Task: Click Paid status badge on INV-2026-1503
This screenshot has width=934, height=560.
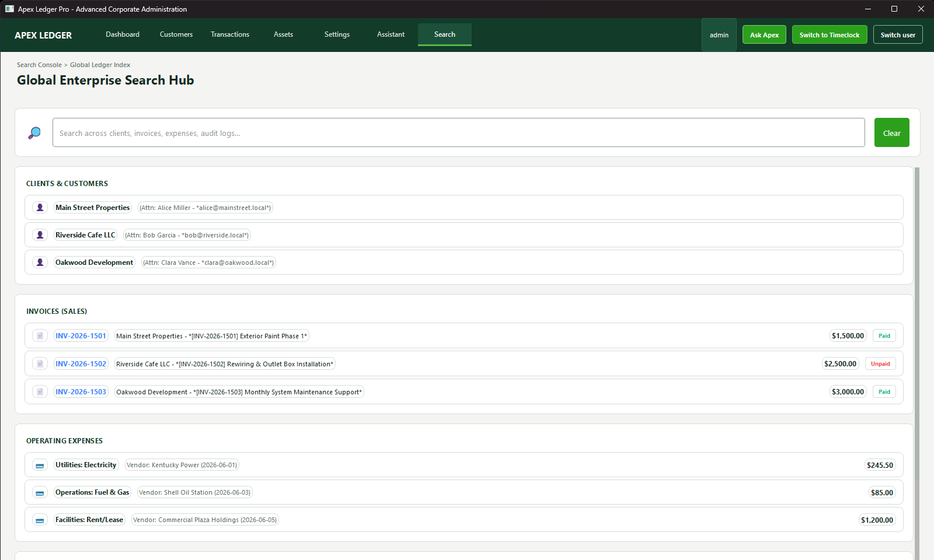Action: point(884,392)
